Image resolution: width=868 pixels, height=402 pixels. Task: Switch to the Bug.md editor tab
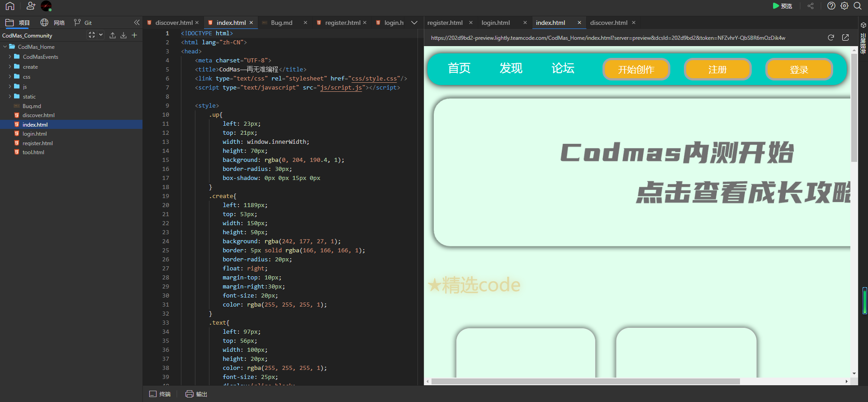click(281, 23)
